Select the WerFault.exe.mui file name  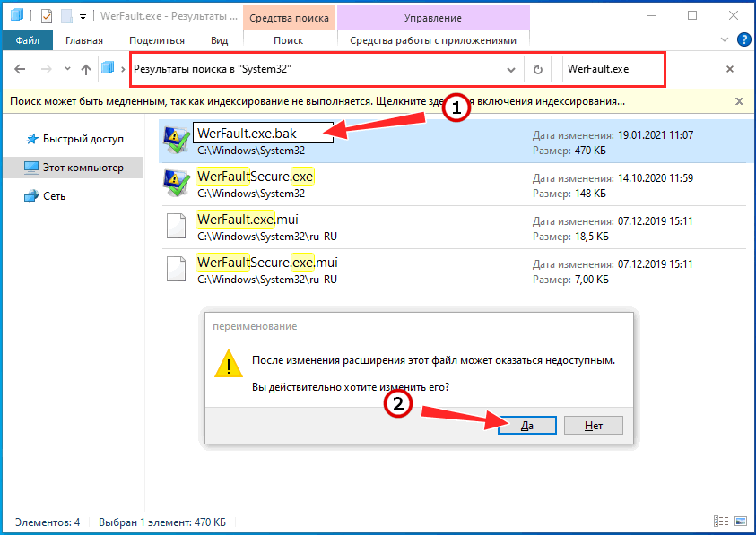[248, 220]
